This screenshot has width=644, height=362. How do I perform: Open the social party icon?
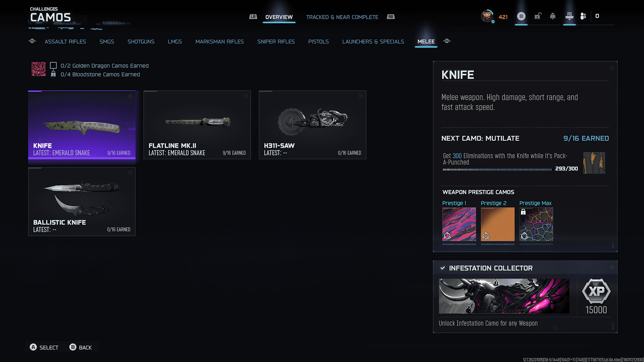tap(583, 16)
